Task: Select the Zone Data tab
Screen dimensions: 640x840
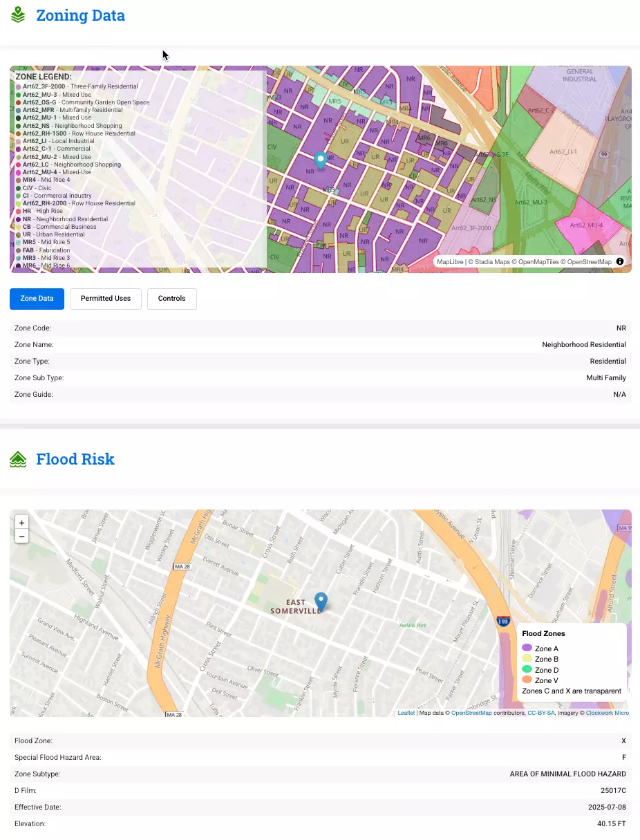Action: (x=37, y=299)
